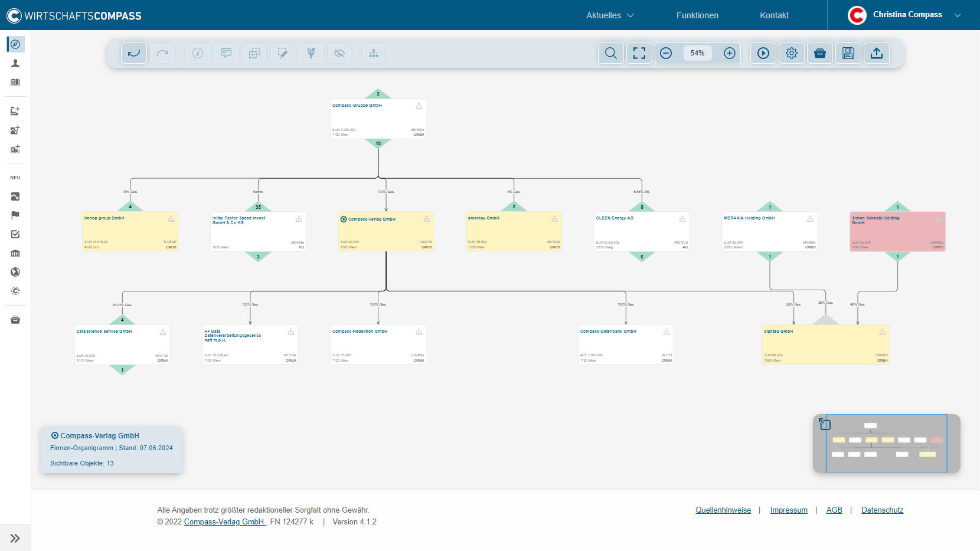Save the organigram with the disk icon
This screenshot has height=551, width=980.
[848, 53]
